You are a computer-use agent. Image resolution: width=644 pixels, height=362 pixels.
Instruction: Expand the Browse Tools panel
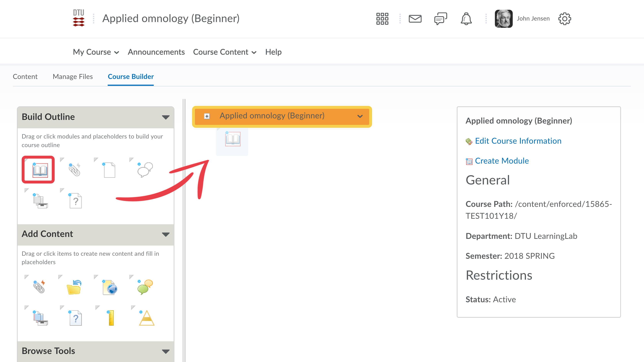(165, 351)
